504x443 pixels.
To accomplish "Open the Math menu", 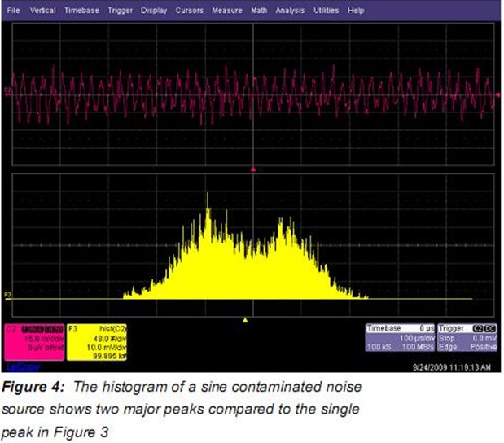I will point(259,11).
